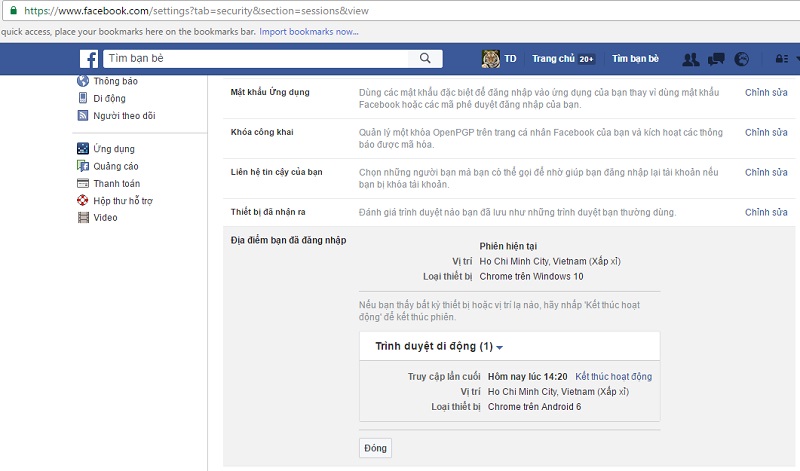Open the notifications globe icon
This screenshot has height=471, width=800.
pyautogui.click(x=741, y=59)
